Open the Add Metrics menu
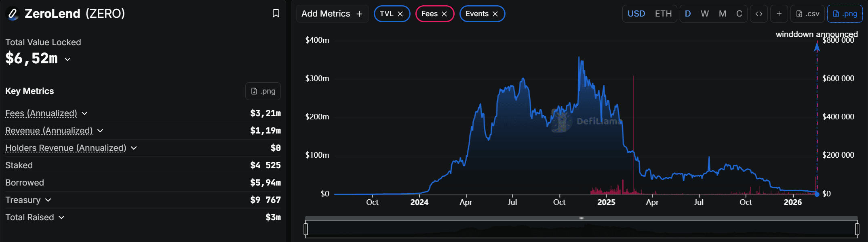The image size is (868, 242). coord(332,14)
